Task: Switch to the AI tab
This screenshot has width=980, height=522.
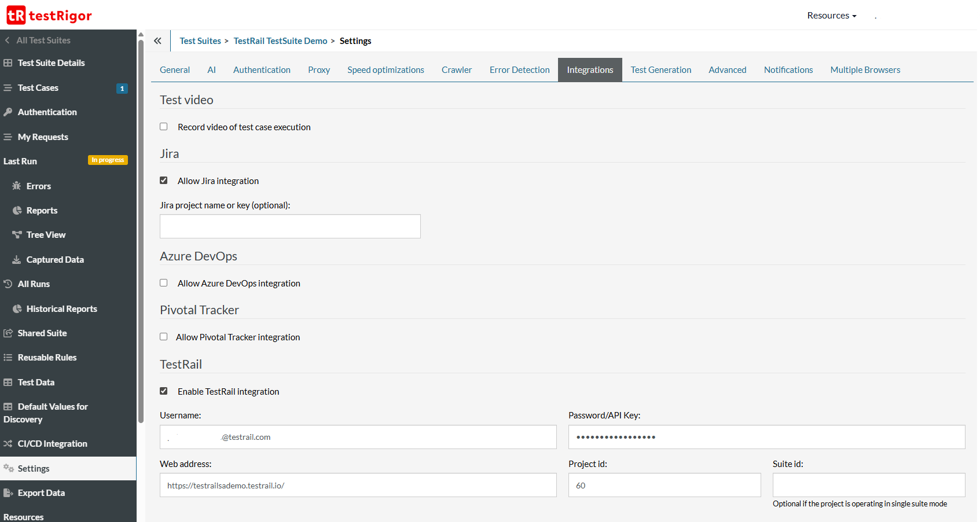Action: pyautogui.click(x=211, y=70)
